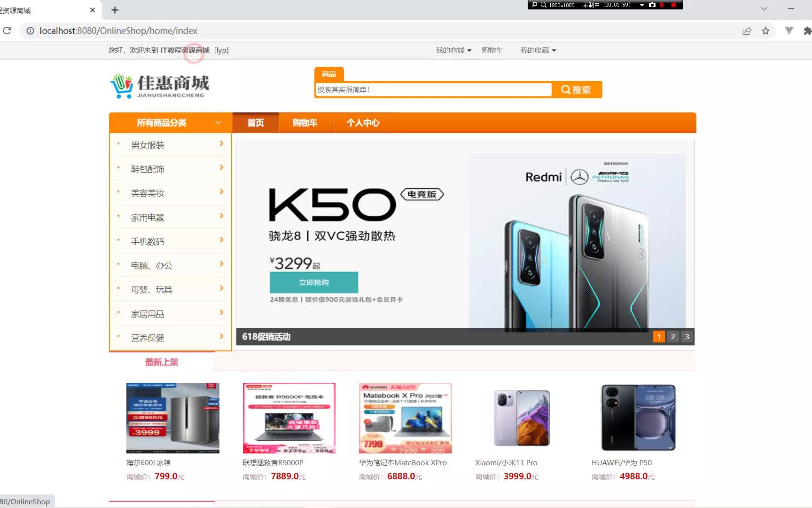
Task: Click the [lyp] username link
Action: point(221,50)
